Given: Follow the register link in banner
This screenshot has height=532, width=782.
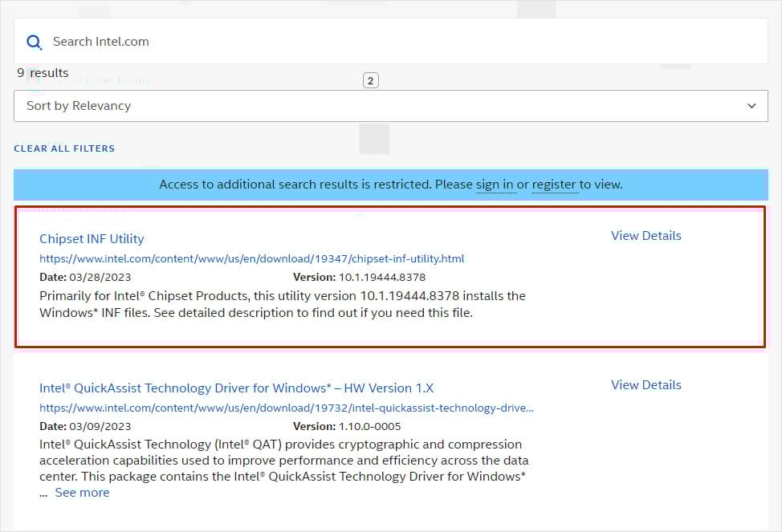Looking at the screenshot, I should point(554,185).
